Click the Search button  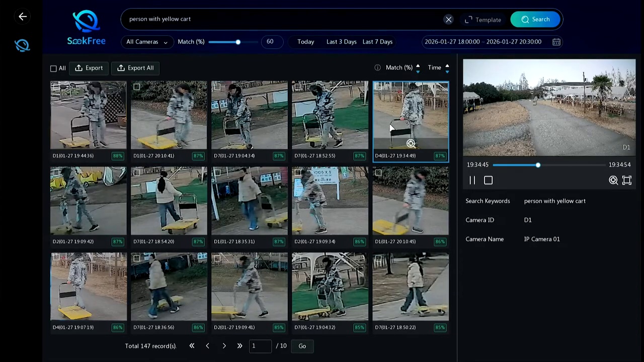point(535,20)
